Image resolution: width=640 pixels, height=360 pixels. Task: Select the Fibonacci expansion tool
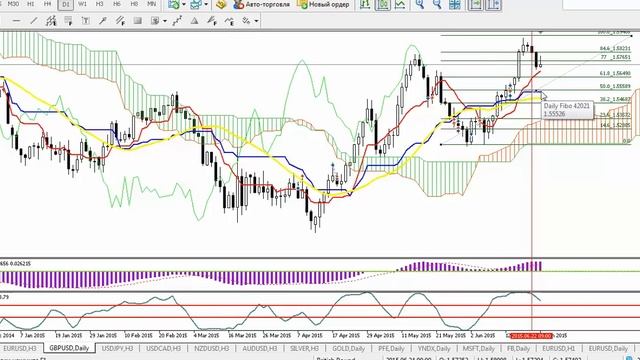(229, 21)
